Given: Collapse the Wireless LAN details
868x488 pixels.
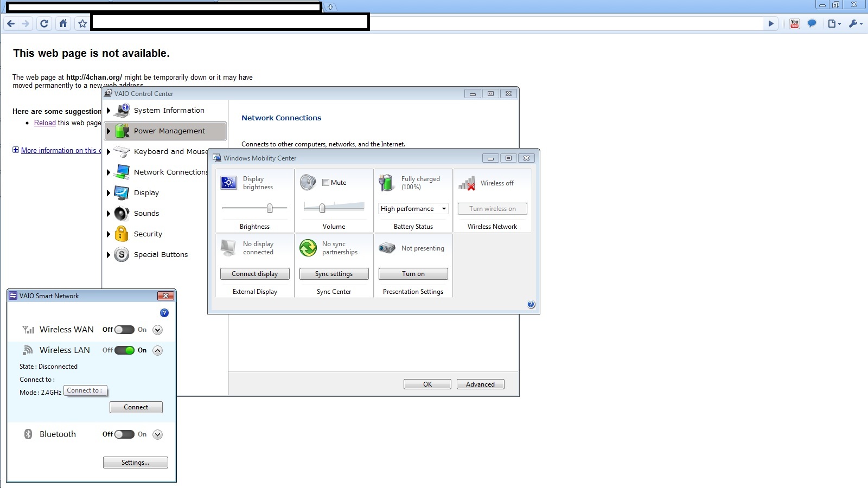Looking at the screenshot, I should point(158,350).
